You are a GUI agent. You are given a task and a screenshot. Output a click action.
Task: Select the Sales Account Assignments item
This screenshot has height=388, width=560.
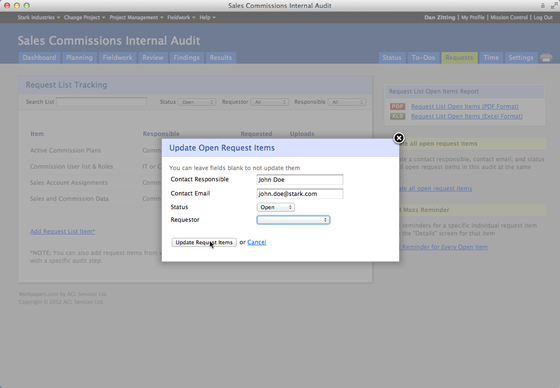coord(69,183)
